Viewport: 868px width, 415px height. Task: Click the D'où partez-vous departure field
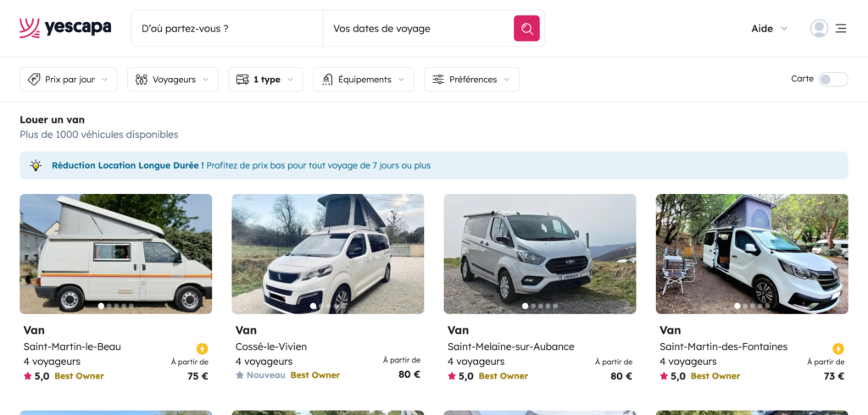(x=227, y=29)
